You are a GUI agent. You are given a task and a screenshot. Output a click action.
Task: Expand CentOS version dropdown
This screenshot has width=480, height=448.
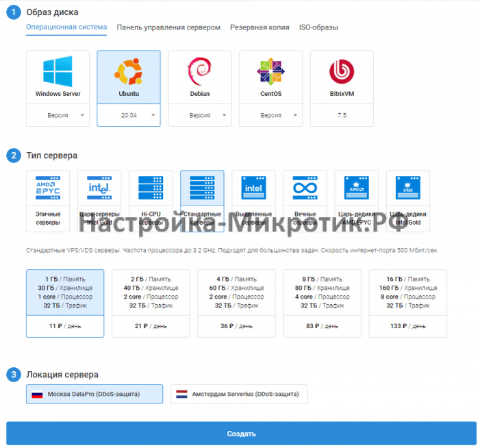pyautogui.click(x=270, y=116)
